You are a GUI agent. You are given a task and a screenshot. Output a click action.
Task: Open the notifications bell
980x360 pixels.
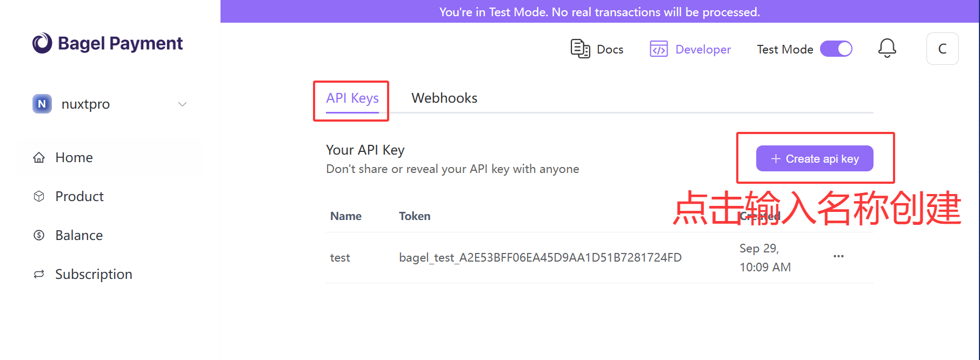(887, 49)
